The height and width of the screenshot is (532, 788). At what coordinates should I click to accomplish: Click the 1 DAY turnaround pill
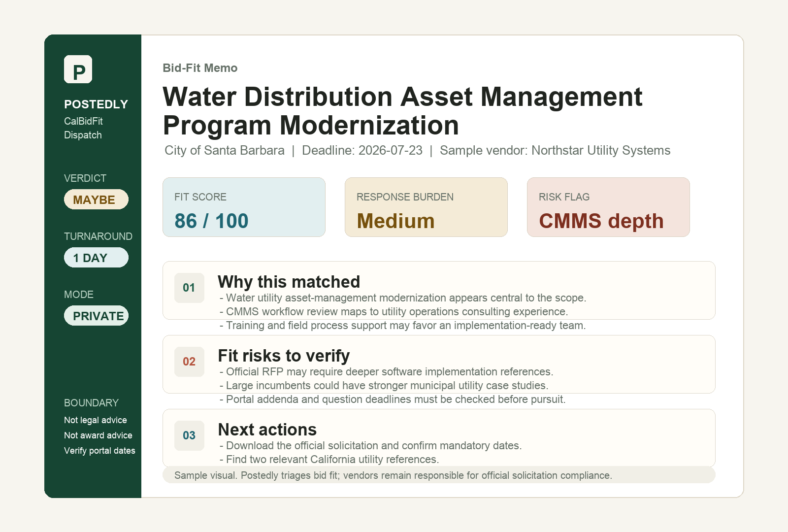96,258
